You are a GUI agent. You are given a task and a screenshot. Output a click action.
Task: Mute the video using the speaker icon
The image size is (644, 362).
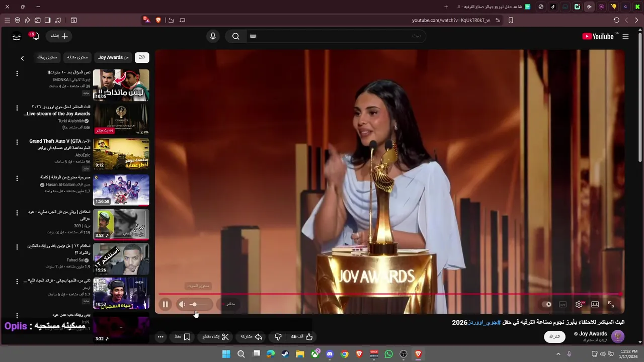coord(182,304)
